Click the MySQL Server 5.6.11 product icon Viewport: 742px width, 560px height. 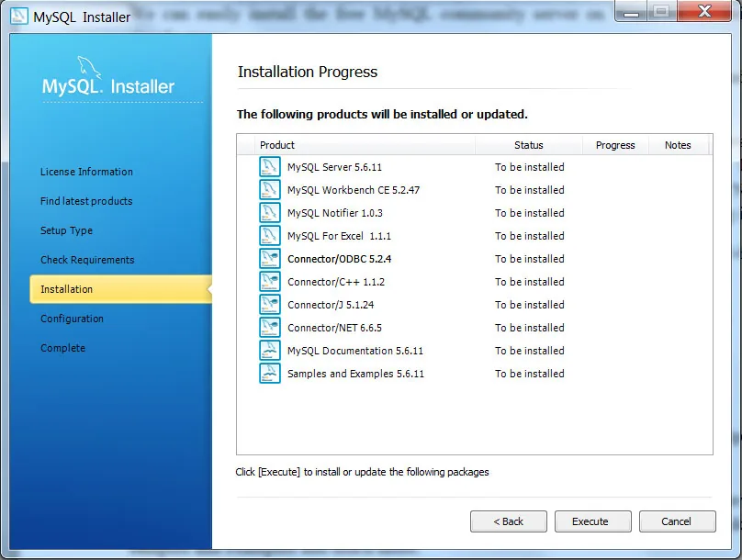[x=270, y=167]
